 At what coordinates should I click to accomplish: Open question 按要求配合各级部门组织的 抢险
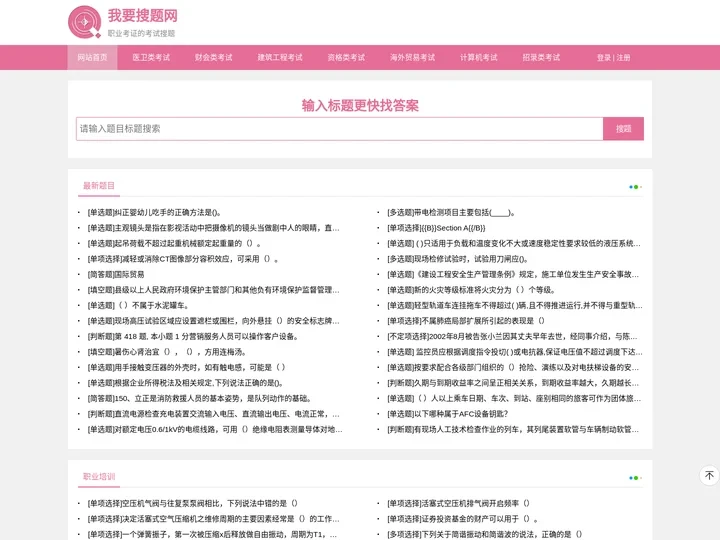point(513,367)
